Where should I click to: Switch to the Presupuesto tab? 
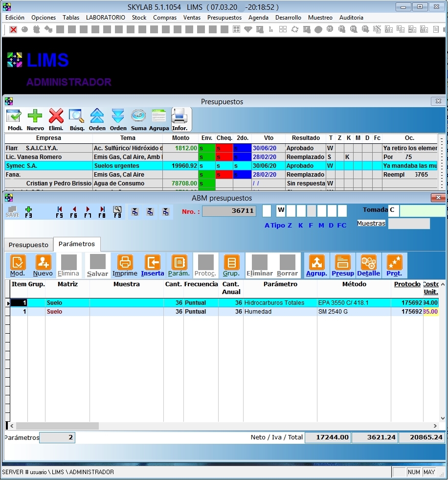tap(28, 245)
